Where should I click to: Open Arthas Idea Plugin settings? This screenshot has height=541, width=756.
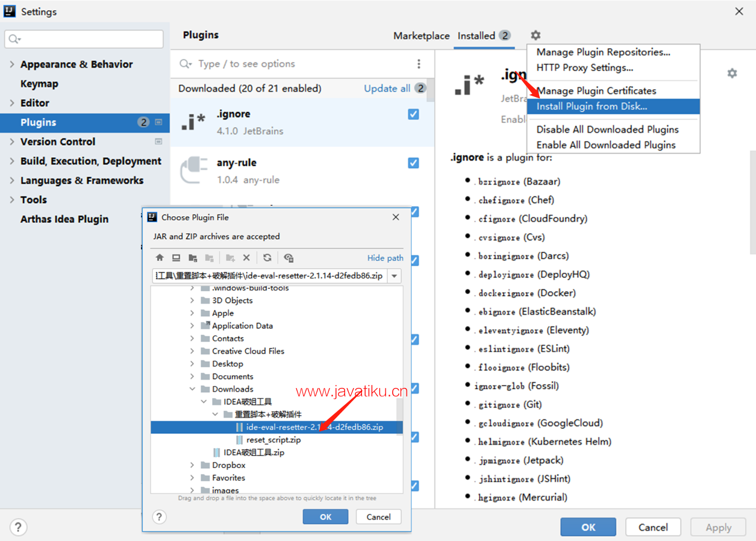coord(64,219)
